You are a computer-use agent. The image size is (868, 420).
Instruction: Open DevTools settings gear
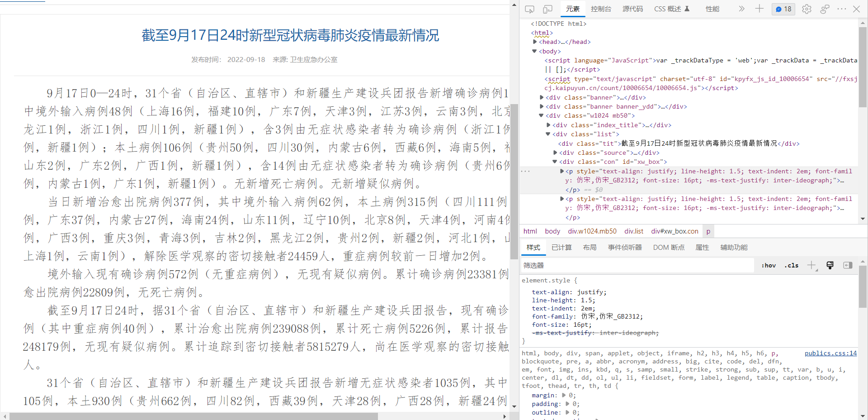[807, 9]
